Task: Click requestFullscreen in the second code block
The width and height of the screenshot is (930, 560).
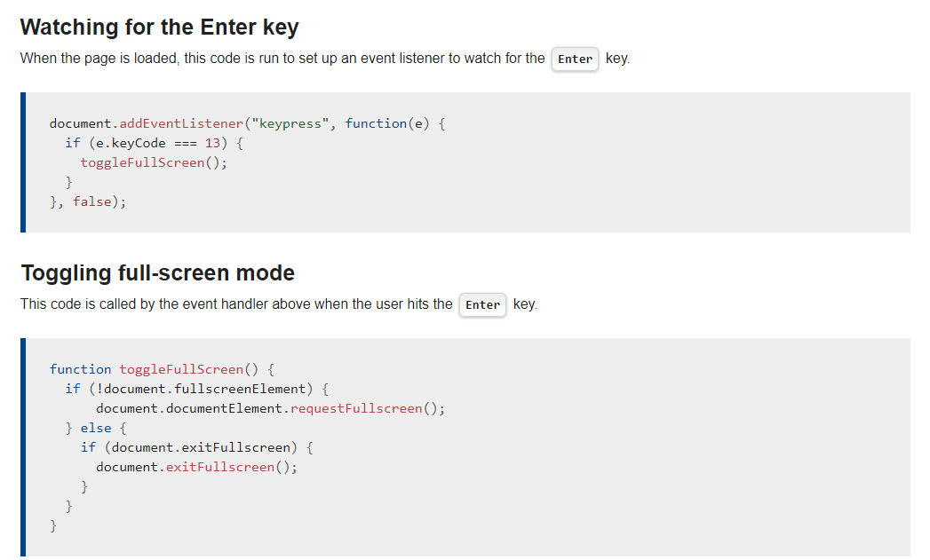Action: pyautogui.click(x=356, y=408)
